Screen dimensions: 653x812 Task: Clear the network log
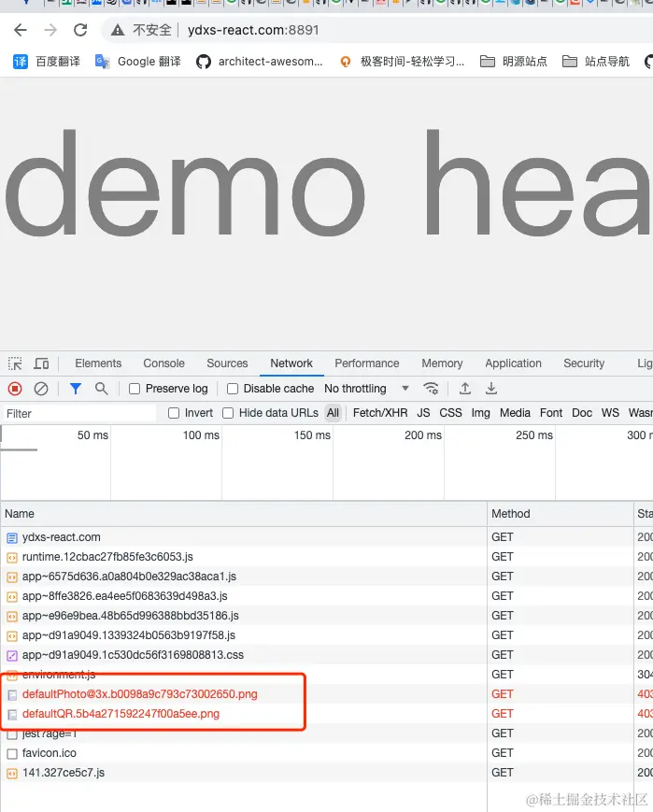tap(41, 389)
